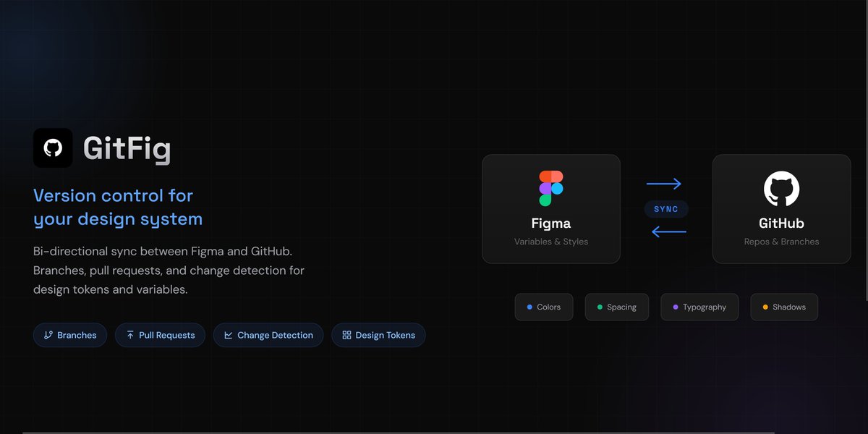This screenshot has width=868, height=434.
Task: Select the Change Detection feature pill
Action: click(x=268, y=335)
